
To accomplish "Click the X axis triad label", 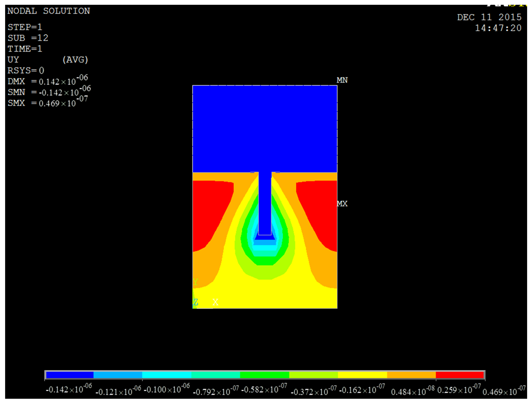I will pyautogui.click(x=215, y=302).
